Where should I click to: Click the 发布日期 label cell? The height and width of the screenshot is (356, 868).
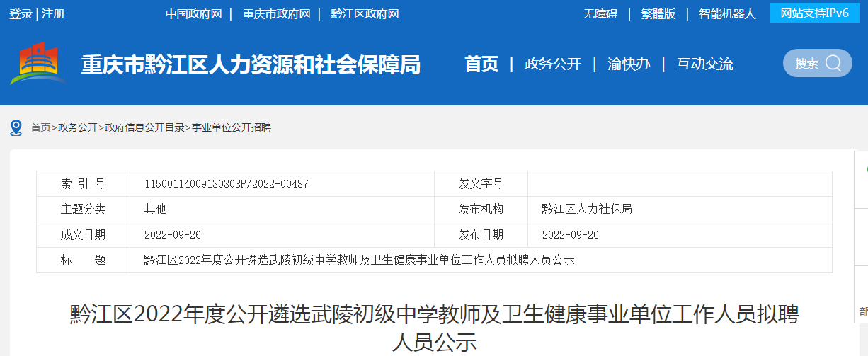tap(481, 235)
